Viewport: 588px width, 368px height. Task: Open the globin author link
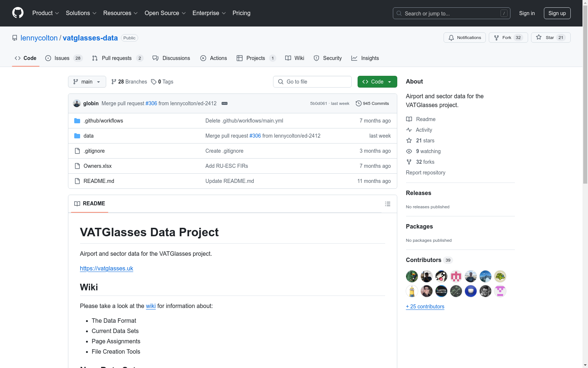(91, 103)
